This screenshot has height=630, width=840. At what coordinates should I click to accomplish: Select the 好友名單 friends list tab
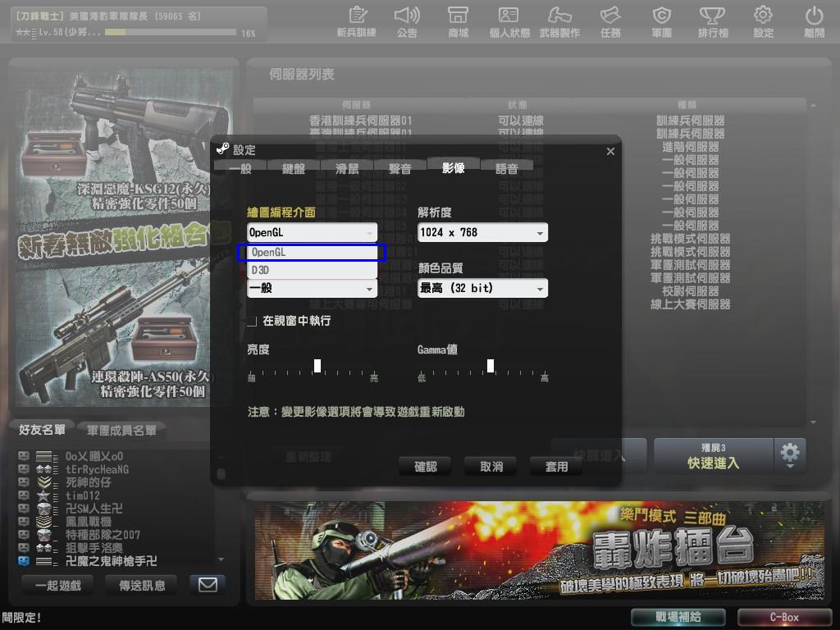(x=42, y=430)
